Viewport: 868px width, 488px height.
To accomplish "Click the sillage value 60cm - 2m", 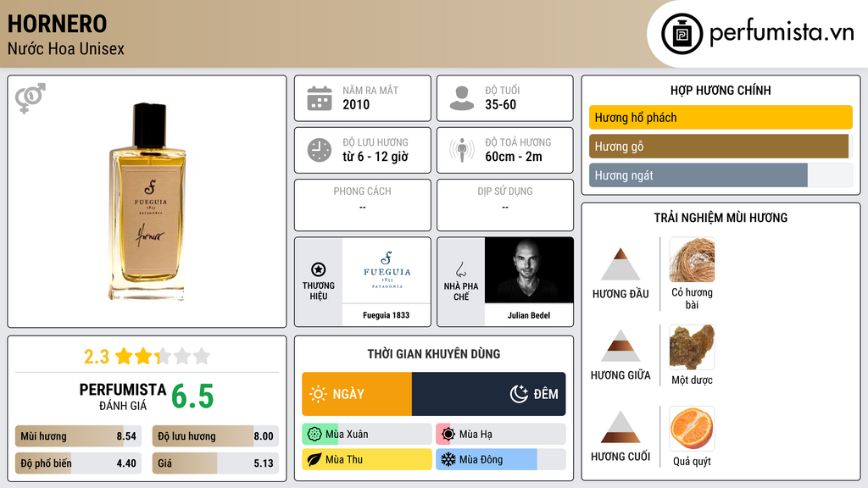I will click(x=514, y=157).
